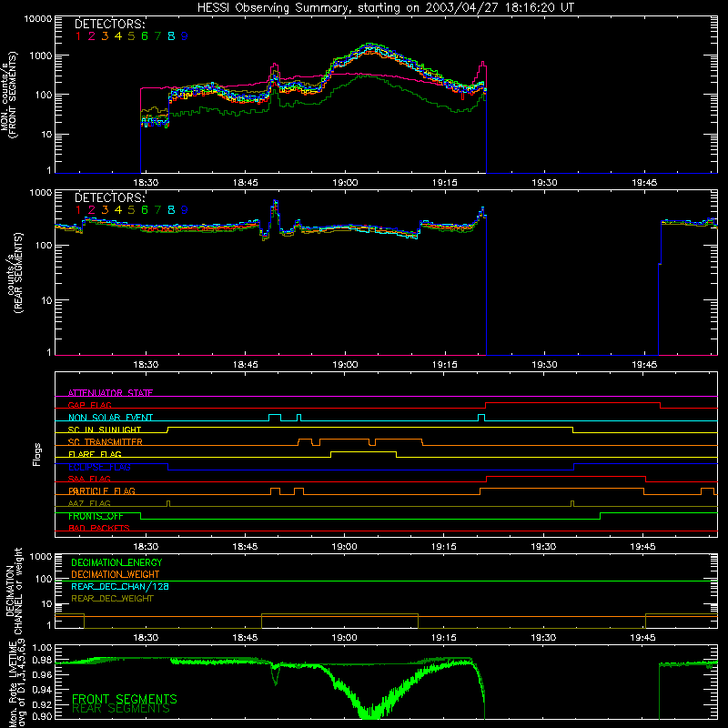Click detector 6 legend number in front segments plot
Screen dimensions: 728x728
[145, 36]
